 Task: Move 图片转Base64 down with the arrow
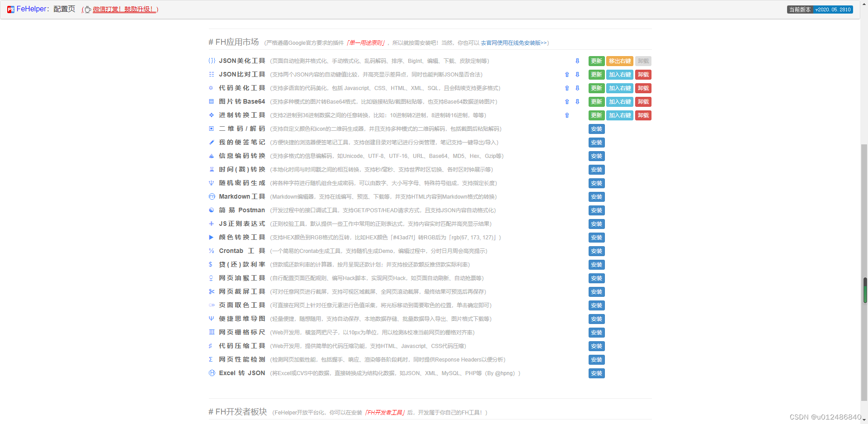point(577,101)
